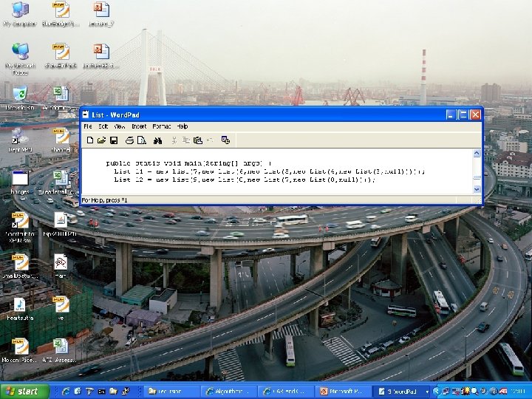Select the PDF shortcut icon with arrow overlay
532x399 pixels.
click(20, 228)
